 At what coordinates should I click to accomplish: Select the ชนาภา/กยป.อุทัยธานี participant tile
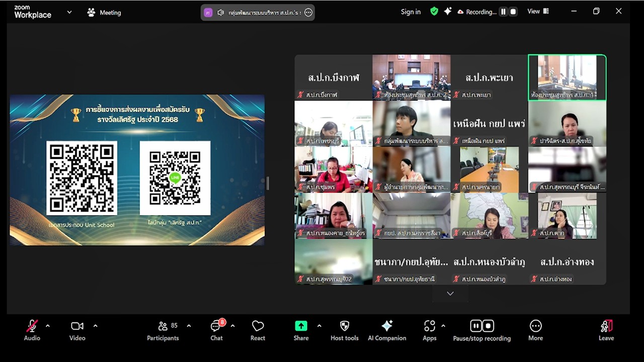412,262
